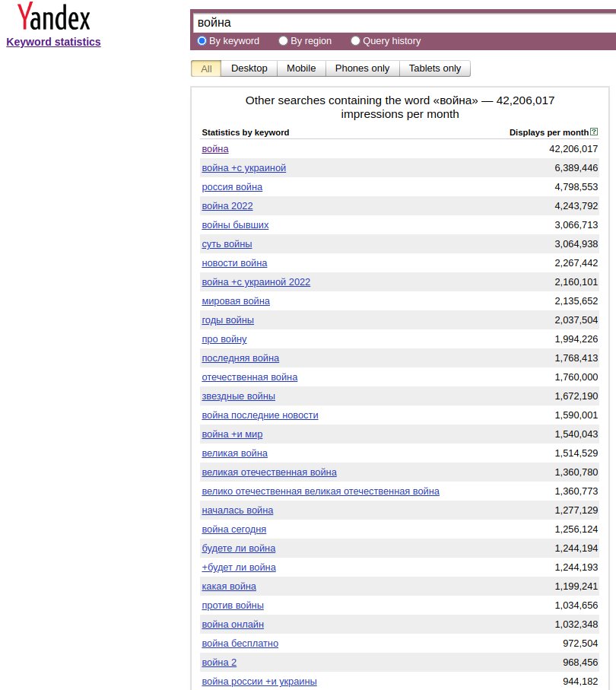Open the войны бывших link
Viewport: 616px width, 690px height.
click(x=235, y=225)
